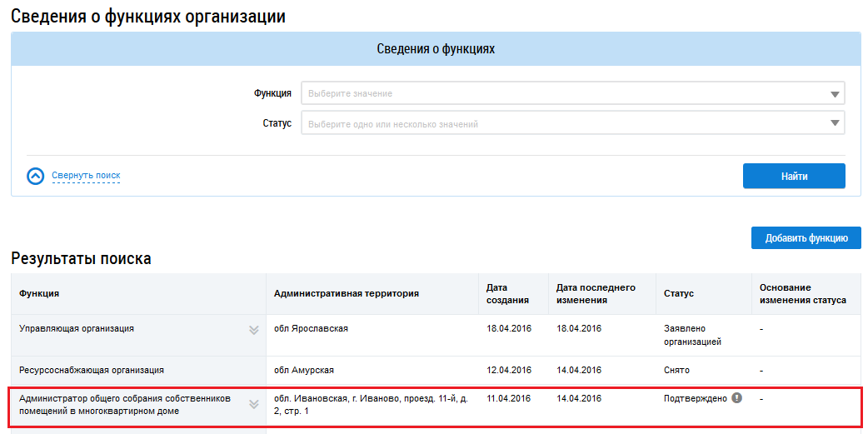Click the Свернуть поиск link
Viewport: 868px width, 434px height.
coord(86,176)
